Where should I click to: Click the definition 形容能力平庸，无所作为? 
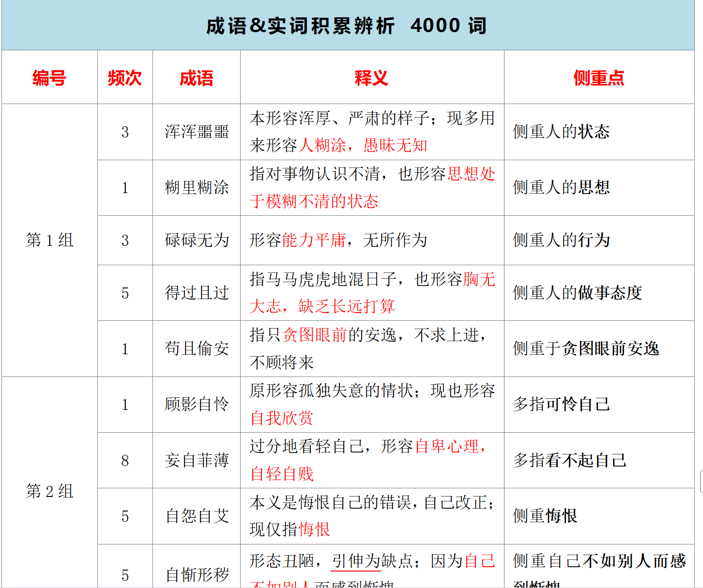point(372,240)
